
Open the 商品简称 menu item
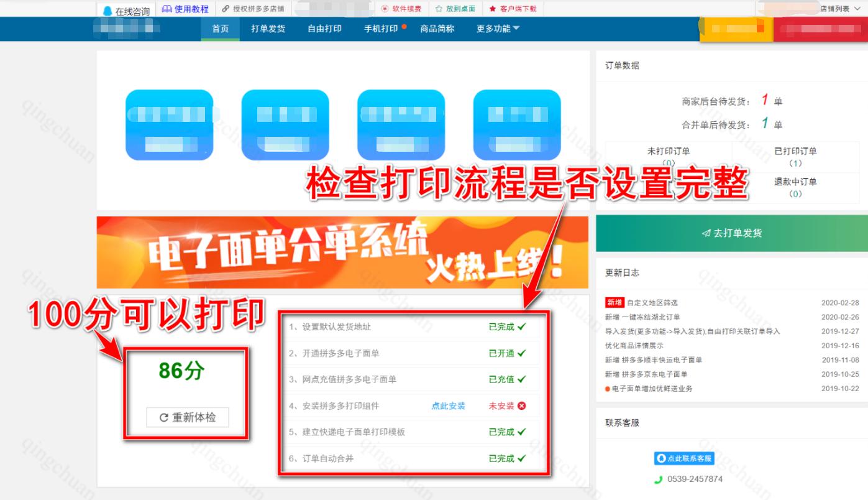point(439,29)
